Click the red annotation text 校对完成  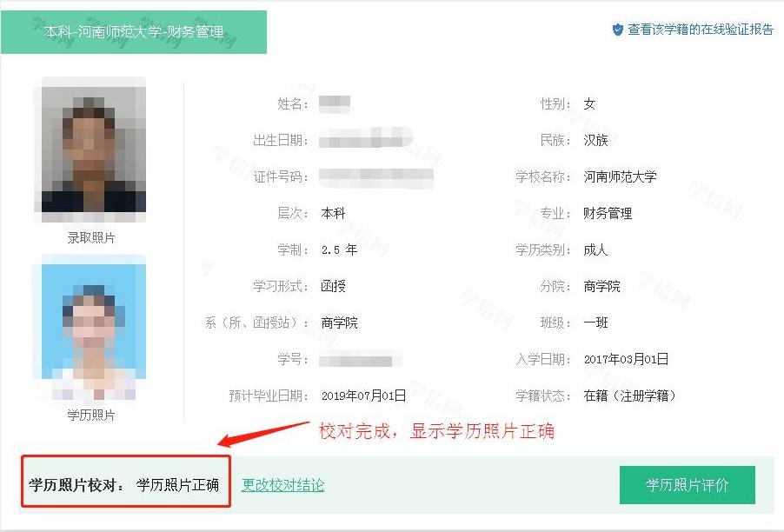pyautogui.click(x=355, y=431)
